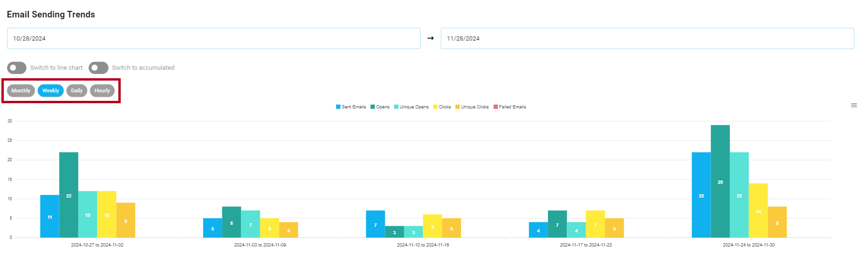Image resolution: width=868 pixels, height=271 pixels.
Task: Click the start date field 10/28/2024
Action: pyautogui.click(x=214, y=38)
